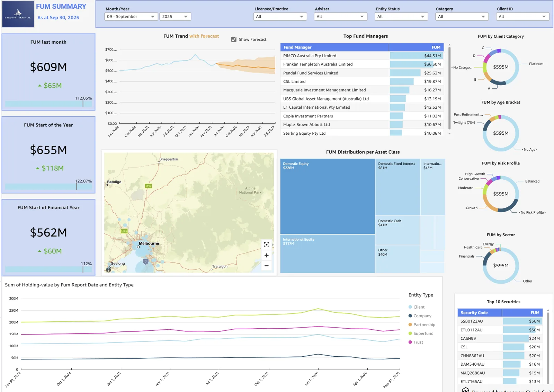
Task: Click the $562M Start of Financial Year value
Action: (x=48, y=233)
